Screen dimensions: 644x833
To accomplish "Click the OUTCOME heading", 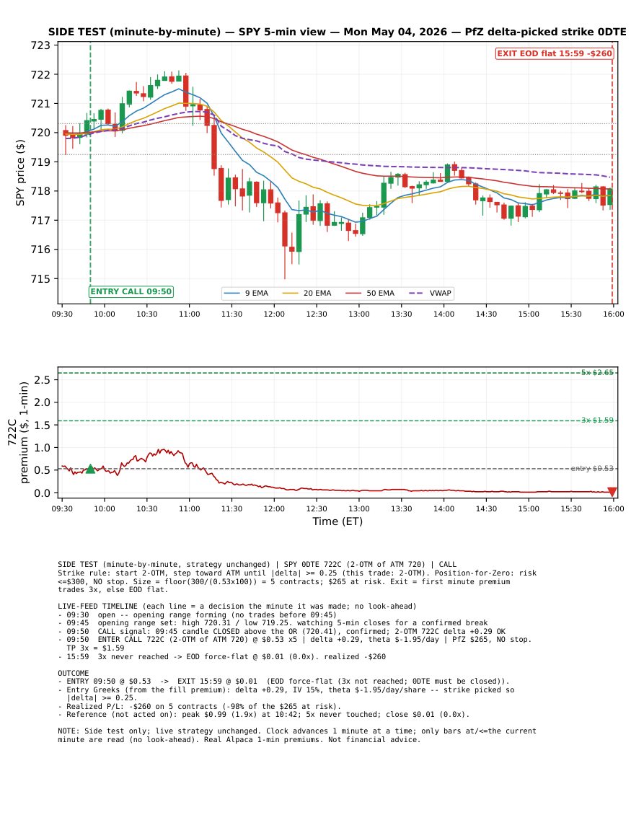I will click(x=74, y=673).
